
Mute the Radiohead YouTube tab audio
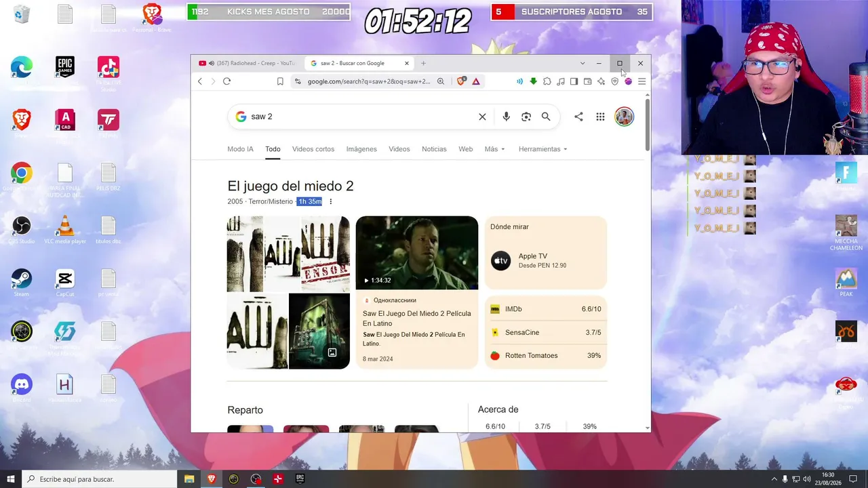[212, 63]
